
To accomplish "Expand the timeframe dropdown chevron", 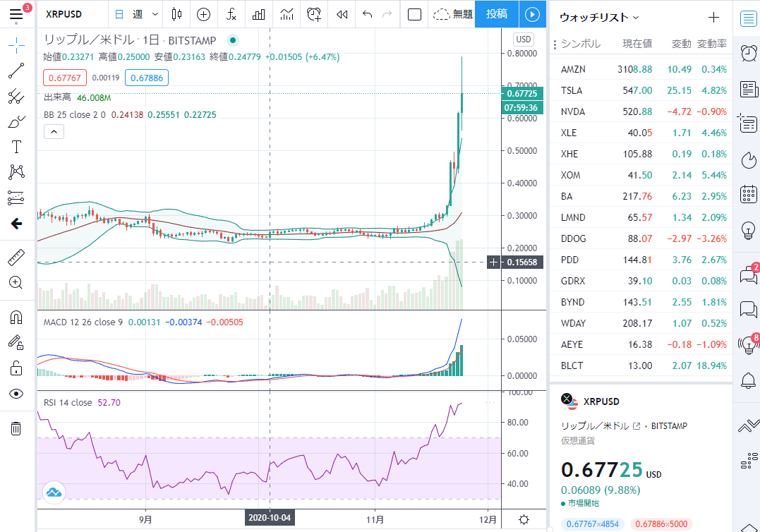I will point(155,14).
